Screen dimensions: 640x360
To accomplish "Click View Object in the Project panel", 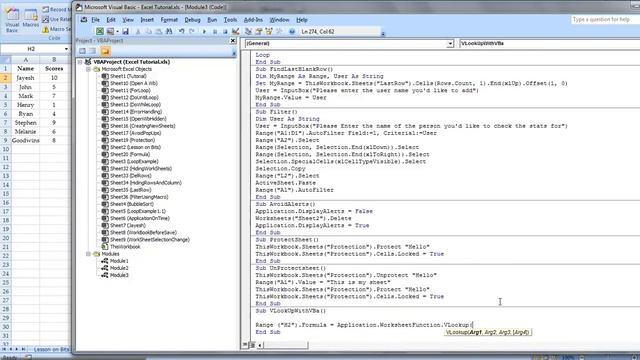I will 93,51.
